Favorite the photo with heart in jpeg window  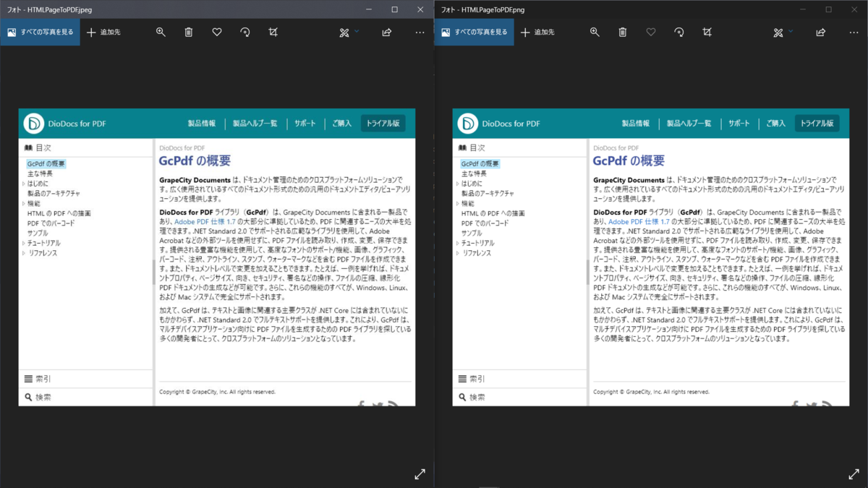pos(217,33)
